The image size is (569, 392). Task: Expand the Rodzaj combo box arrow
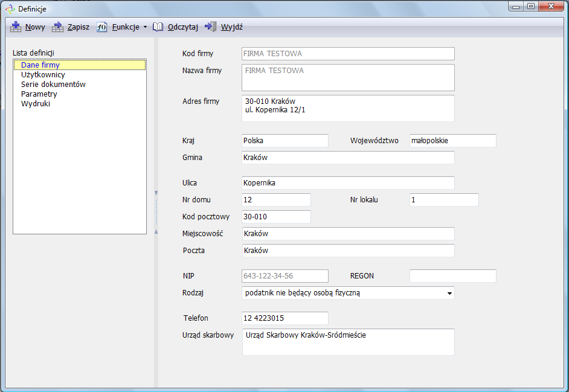[449, 293]
